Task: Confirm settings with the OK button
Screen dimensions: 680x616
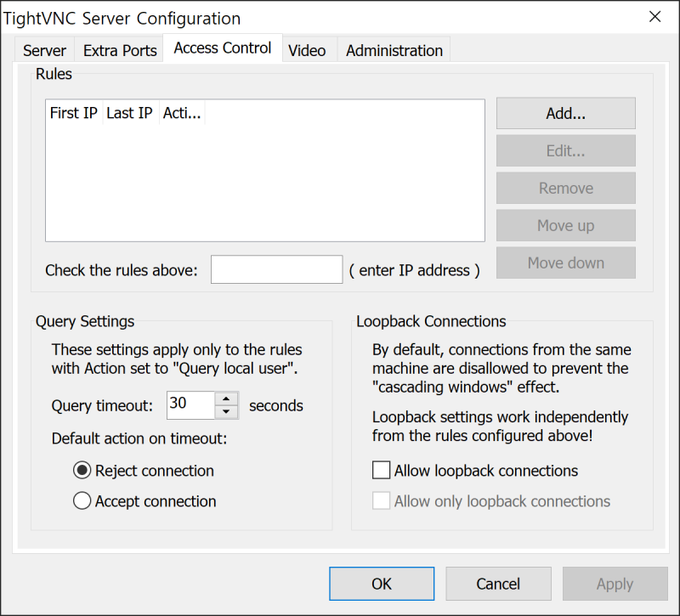Action: (381, 584)
